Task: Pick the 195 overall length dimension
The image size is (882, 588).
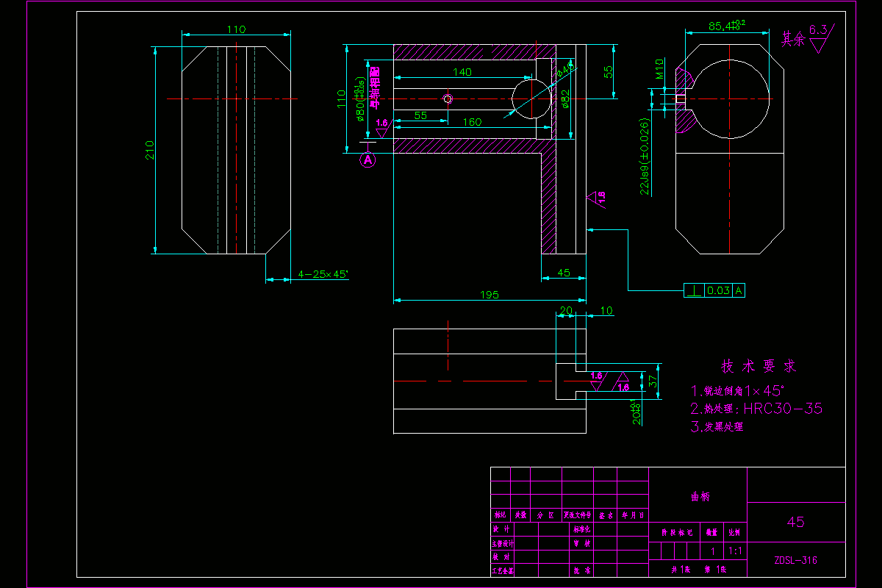Action: pos(490,295)
